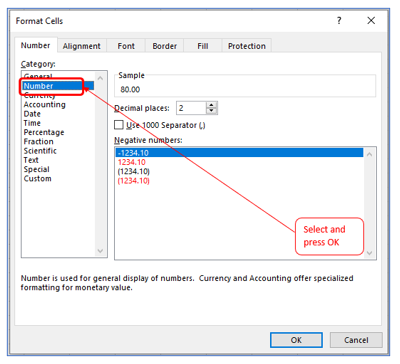
Task: Click negative numbers list scroll-up arrow
Action: [x=369, y=154]
